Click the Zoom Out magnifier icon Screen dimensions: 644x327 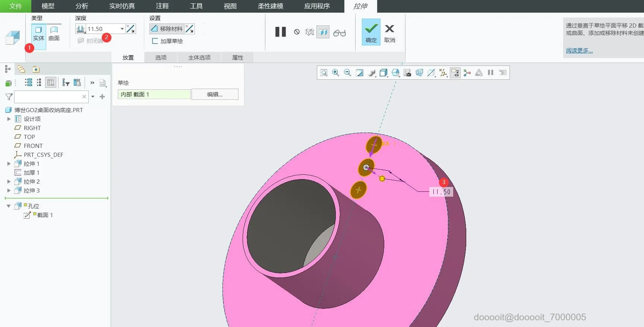347,73
